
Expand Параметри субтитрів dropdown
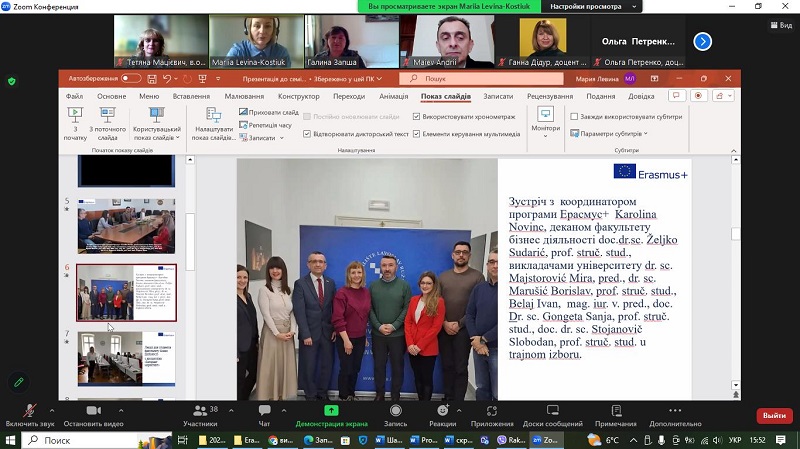point(612,133)
